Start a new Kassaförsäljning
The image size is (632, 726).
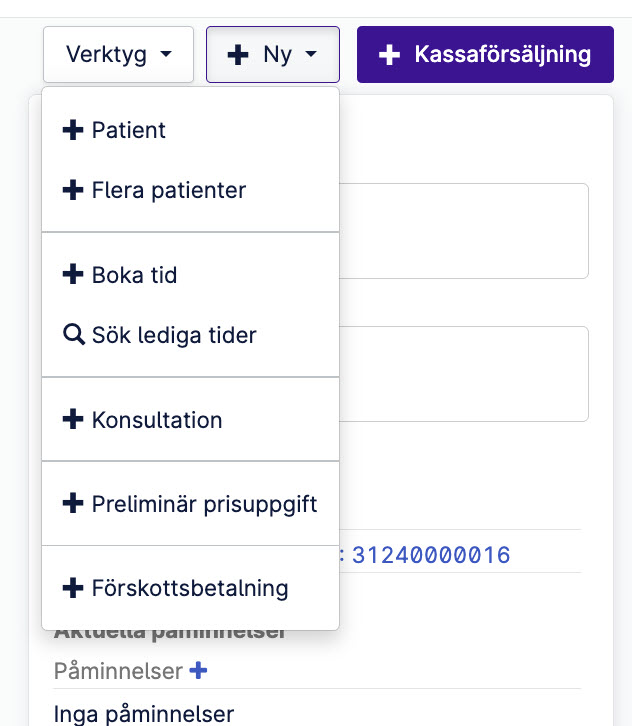[x=485, y=54]
